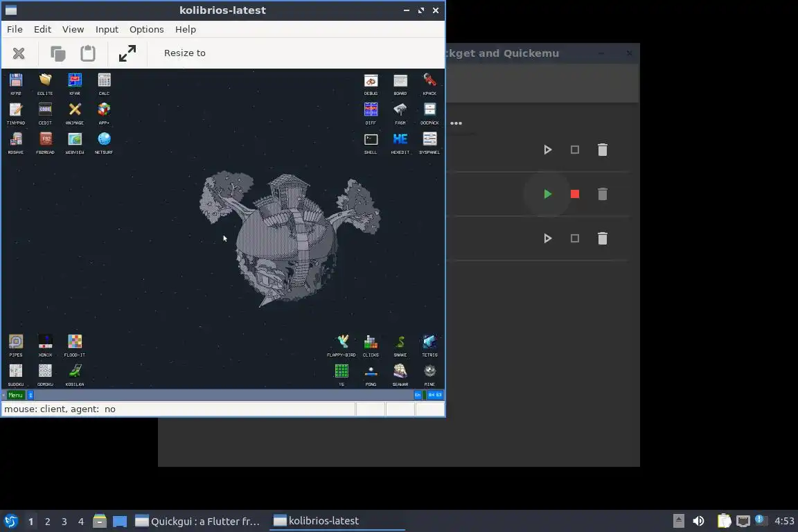Launch the FLOOD-IT game icon
798x532 pixels.
click(x=75, y=343)
